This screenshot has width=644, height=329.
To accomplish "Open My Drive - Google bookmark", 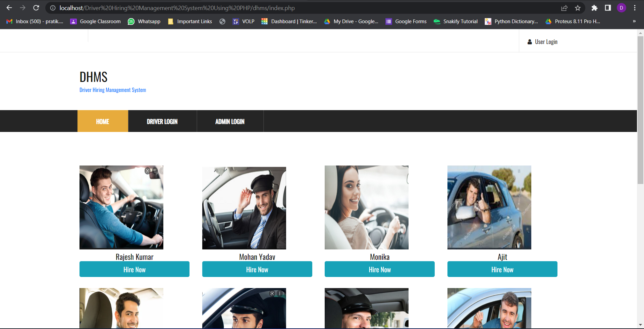I will 351,21.
